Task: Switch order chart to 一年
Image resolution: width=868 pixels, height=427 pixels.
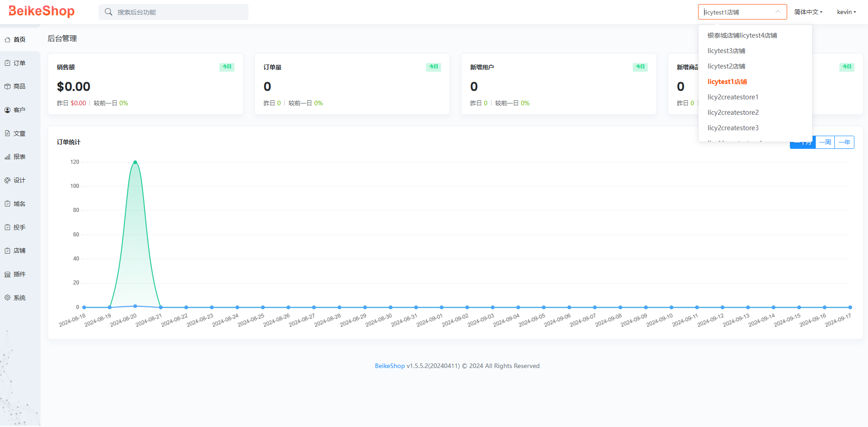Action: click(x=844, y=142)
